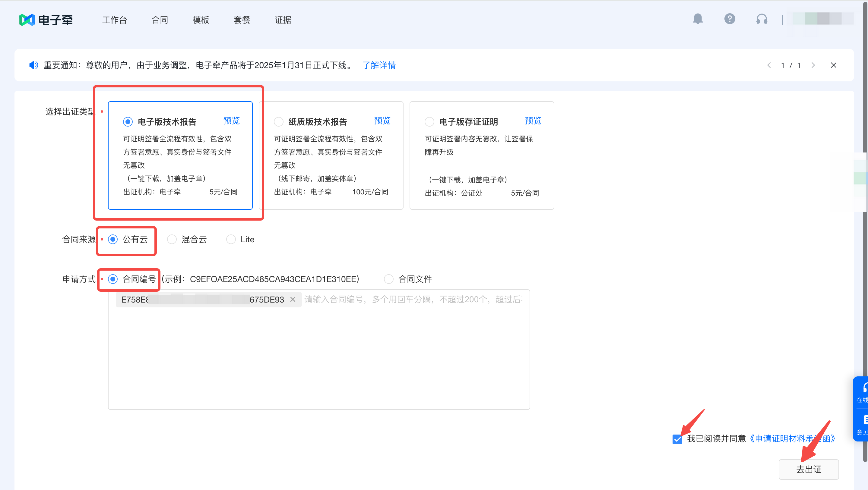Toggle the 我已阅读并同意 checkbox
Image resolution: width=868 pixels, height=490 pixels.
pos(677,439)
